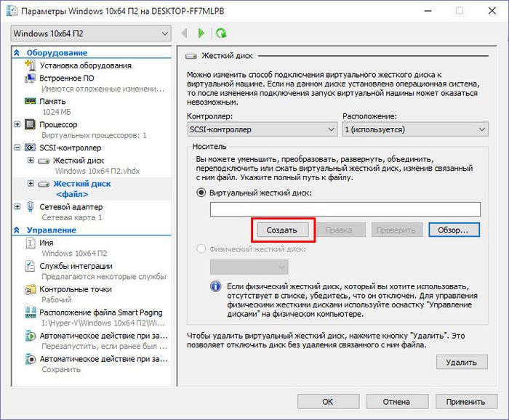Select the Память item
The width and height of the screenshot is (509, 420).
tap(52, 102)
